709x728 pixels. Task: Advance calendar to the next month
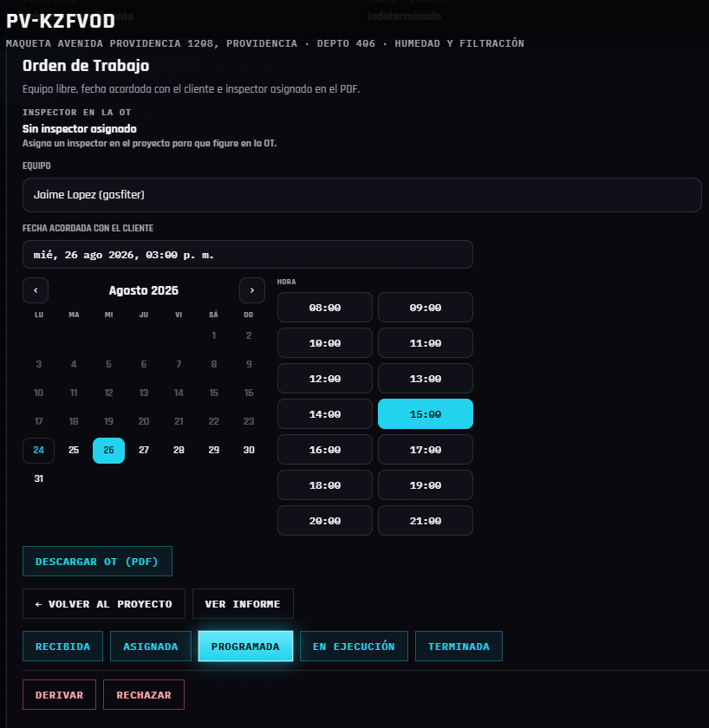(252, 290)
